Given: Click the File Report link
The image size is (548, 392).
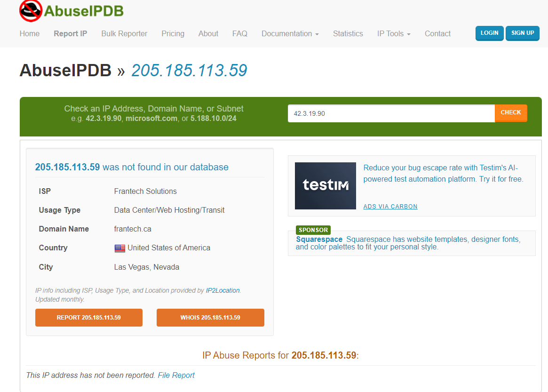Looking at the screenshot, I should point(176,375).
